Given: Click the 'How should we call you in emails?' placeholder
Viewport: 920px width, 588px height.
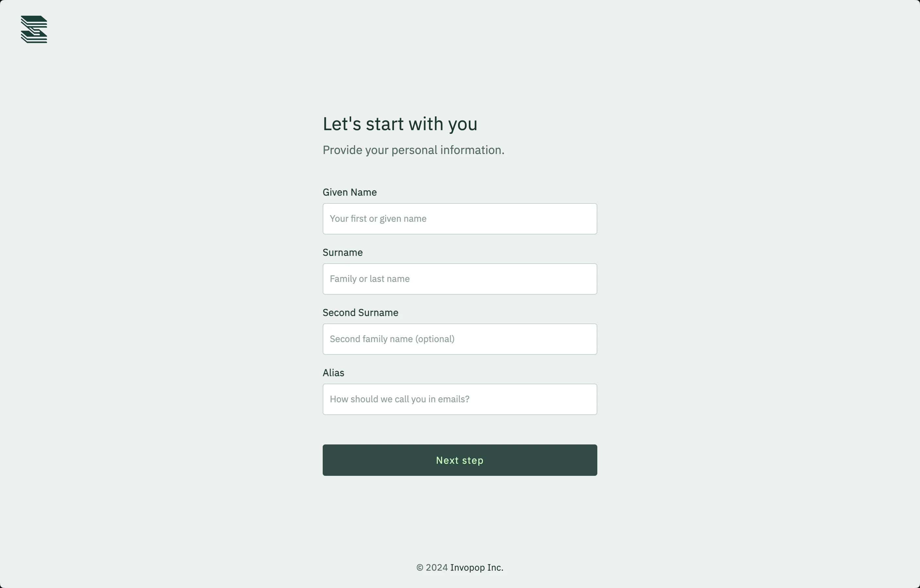Looking at the screenshot, I should 399,399.
